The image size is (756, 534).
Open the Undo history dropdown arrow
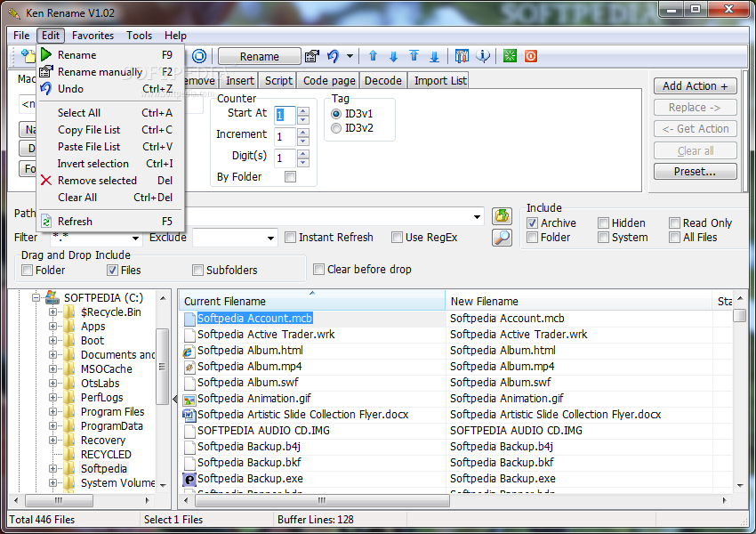(x=350, y=56)
